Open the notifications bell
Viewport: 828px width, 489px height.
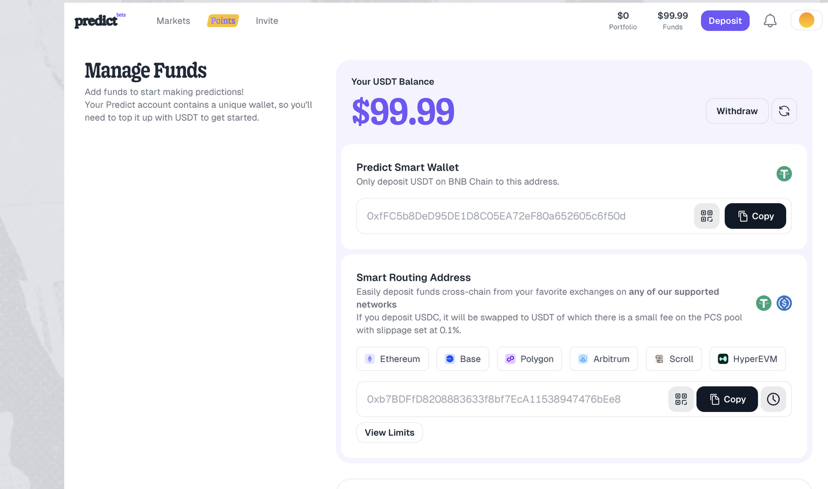coord(770,21)
